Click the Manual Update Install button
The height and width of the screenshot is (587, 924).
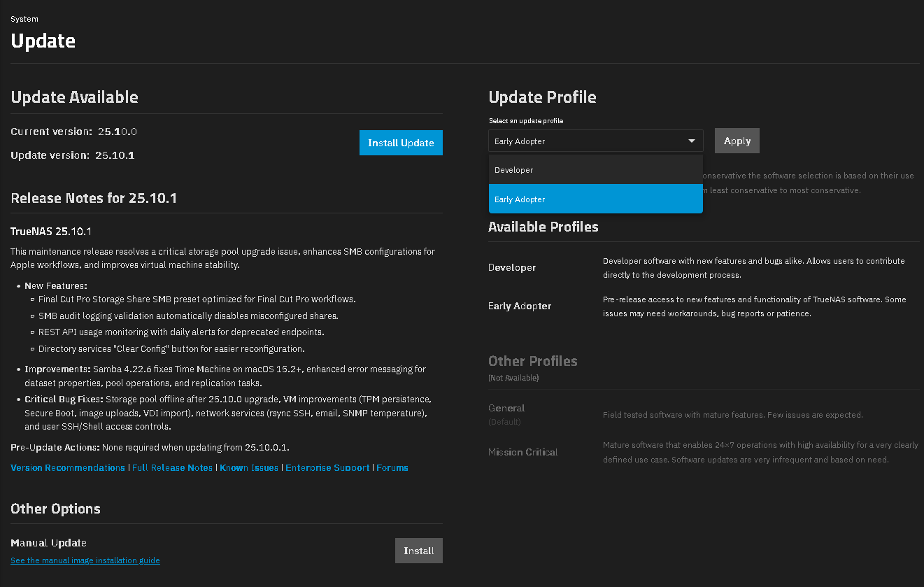coord(418,551)
